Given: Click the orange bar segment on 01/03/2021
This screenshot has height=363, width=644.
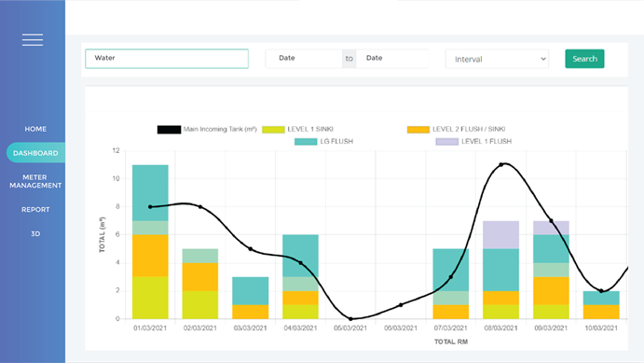Looking at the screenshot, I should coord(150,256).
